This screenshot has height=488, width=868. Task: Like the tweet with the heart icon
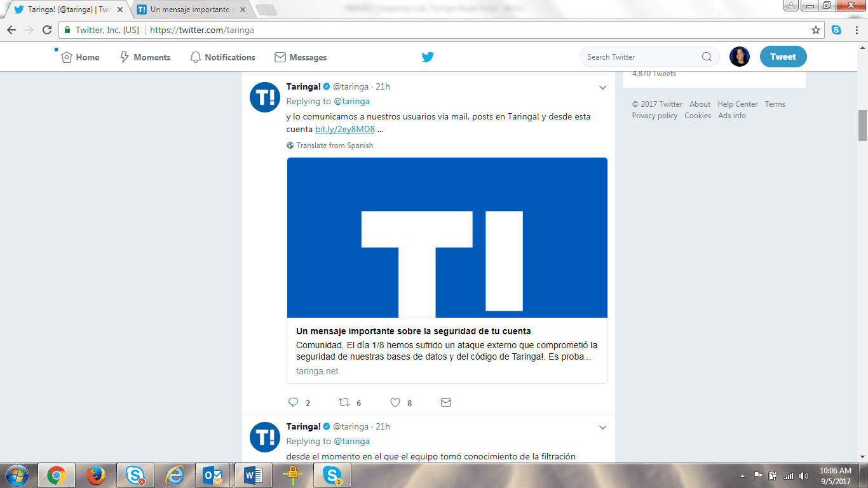pyautogui.click(x=395, y=402)
